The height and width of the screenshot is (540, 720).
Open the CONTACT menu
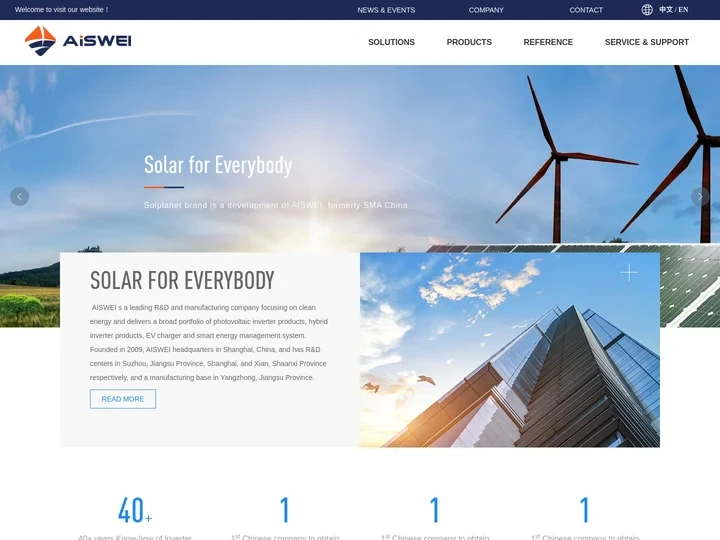point(586,10)
